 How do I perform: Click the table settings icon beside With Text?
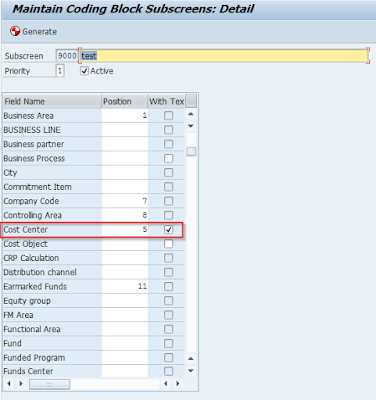point(191,101)
